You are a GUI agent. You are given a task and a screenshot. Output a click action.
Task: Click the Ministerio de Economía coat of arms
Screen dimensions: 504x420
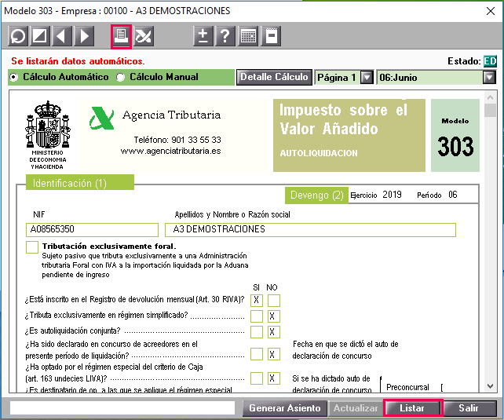48,125
